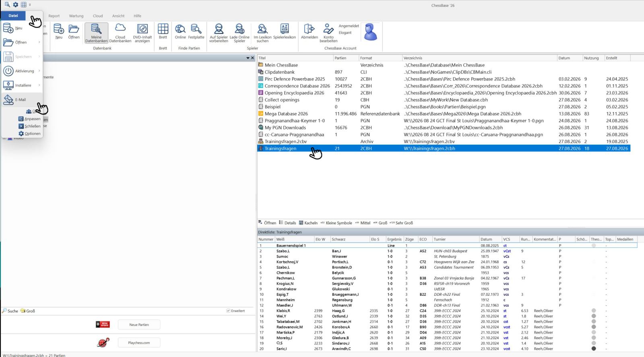Expand the Installiere submenu arrow
The width and height of the screenshot is (644, 357).
(x=39, y=85)
